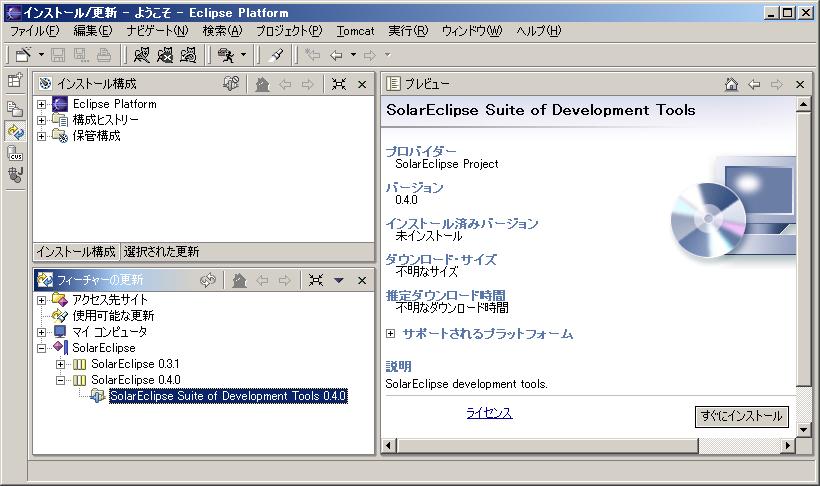Click the flashlight search toolbar icon
Image resolution: width=820 pixels, height=486 pixels.
276,55
